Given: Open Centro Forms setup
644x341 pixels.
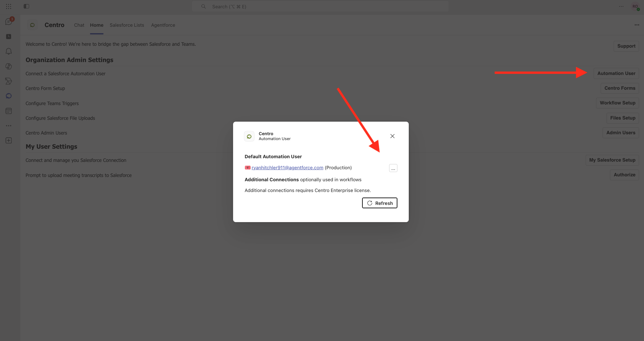Looking at the screenshot, I should 620,88.
